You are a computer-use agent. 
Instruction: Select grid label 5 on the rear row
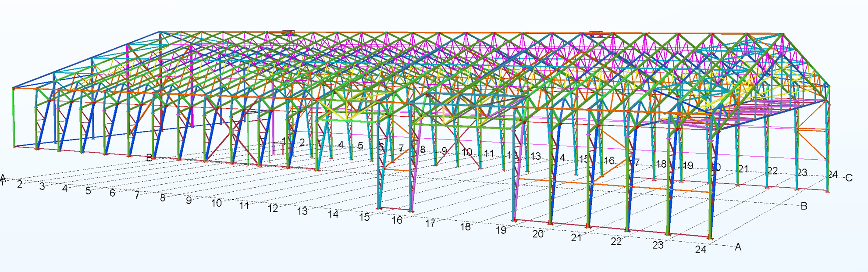pyautogui.click(x=360, y=146)
